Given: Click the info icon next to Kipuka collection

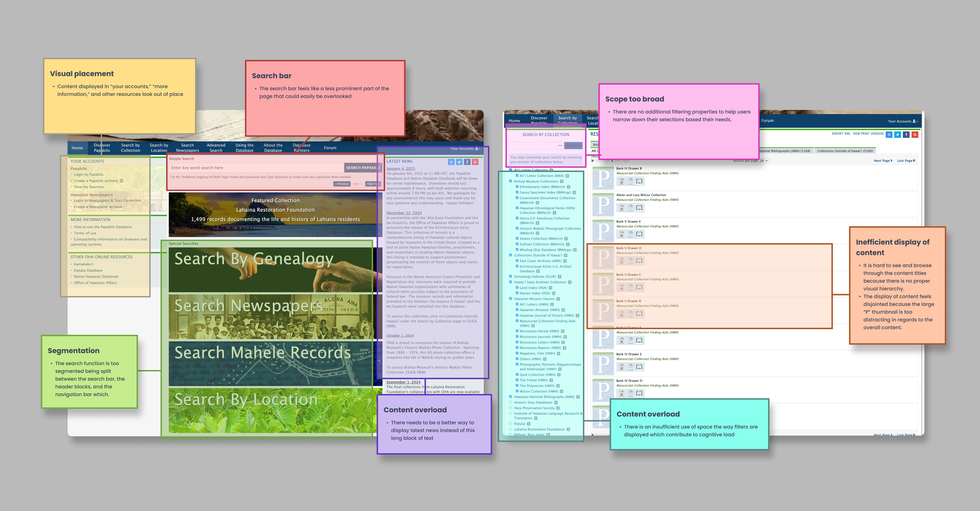Looking at the screenshot, I should pos(528,424).
